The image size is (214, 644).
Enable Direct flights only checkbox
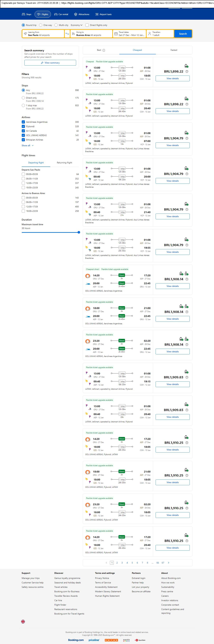(x=87, y=25)
